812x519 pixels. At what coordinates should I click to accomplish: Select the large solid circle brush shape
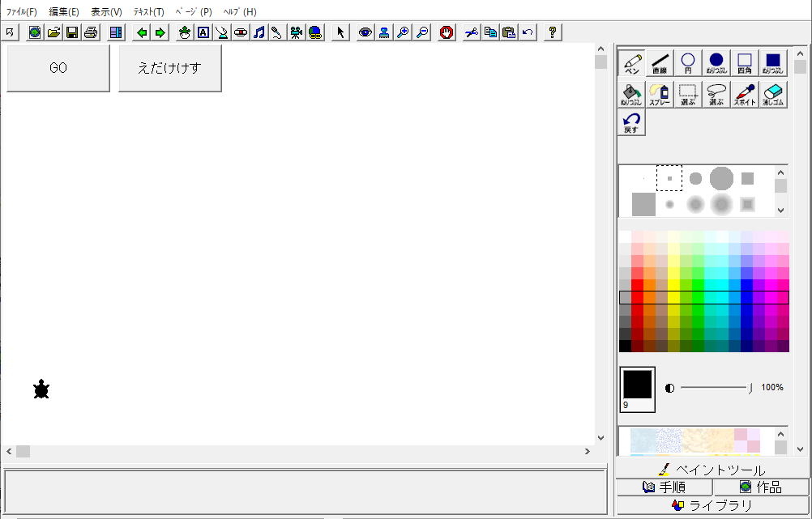tap(721, 178)
